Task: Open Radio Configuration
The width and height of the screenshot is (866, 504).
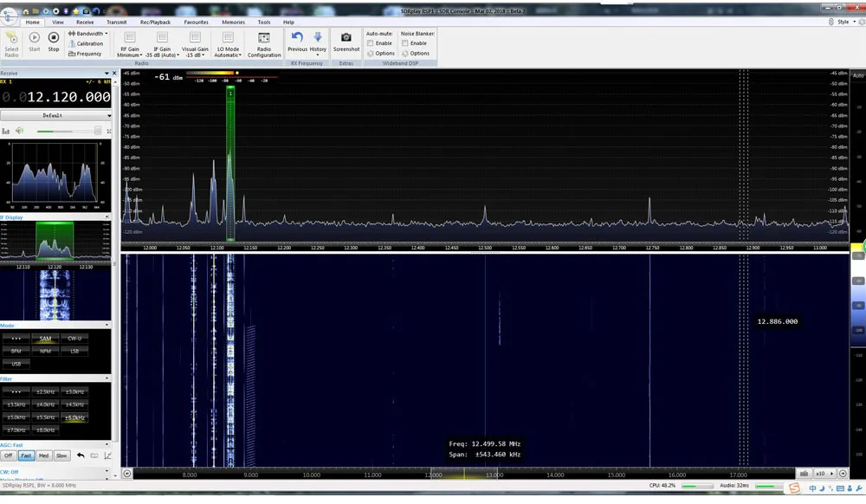Action: 264,42
